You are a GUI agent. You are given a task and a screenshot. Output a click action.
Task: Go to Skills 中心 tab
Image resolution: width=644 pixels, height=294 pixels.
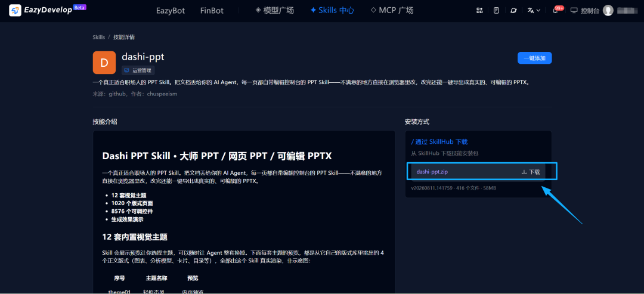pos(332,11)
